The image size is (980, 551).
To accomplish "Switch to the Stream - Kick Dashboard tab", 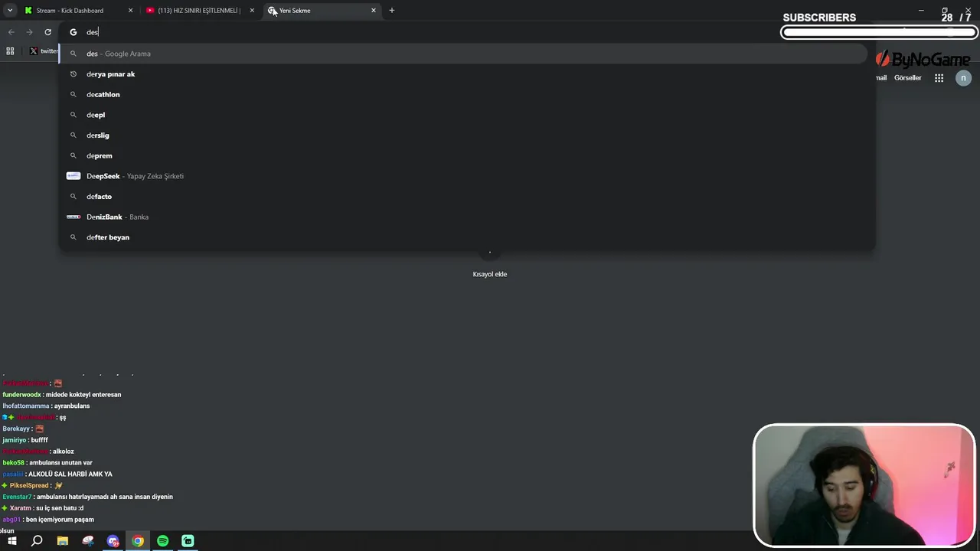I will [x=77, y=11].
